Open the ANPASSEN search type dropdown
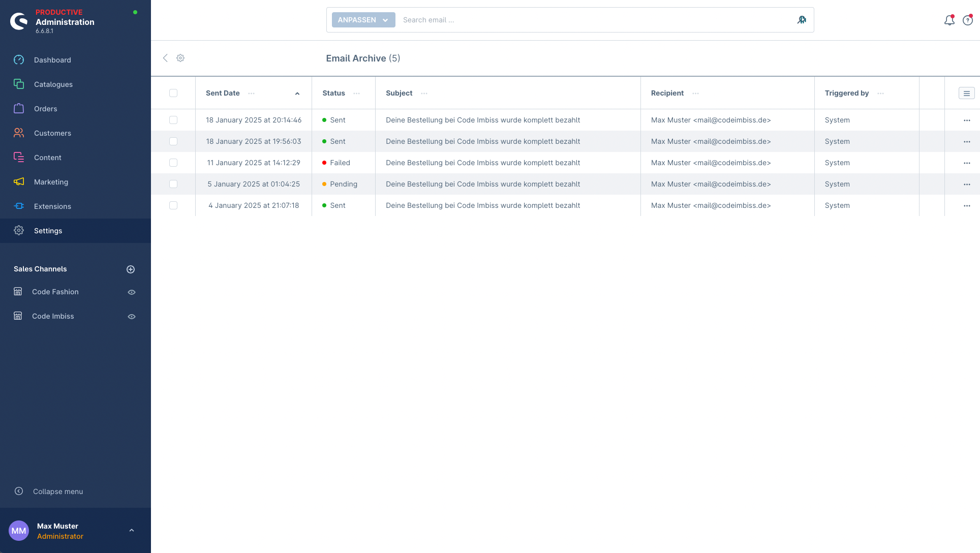980x553 pixels. coord(363,20)
